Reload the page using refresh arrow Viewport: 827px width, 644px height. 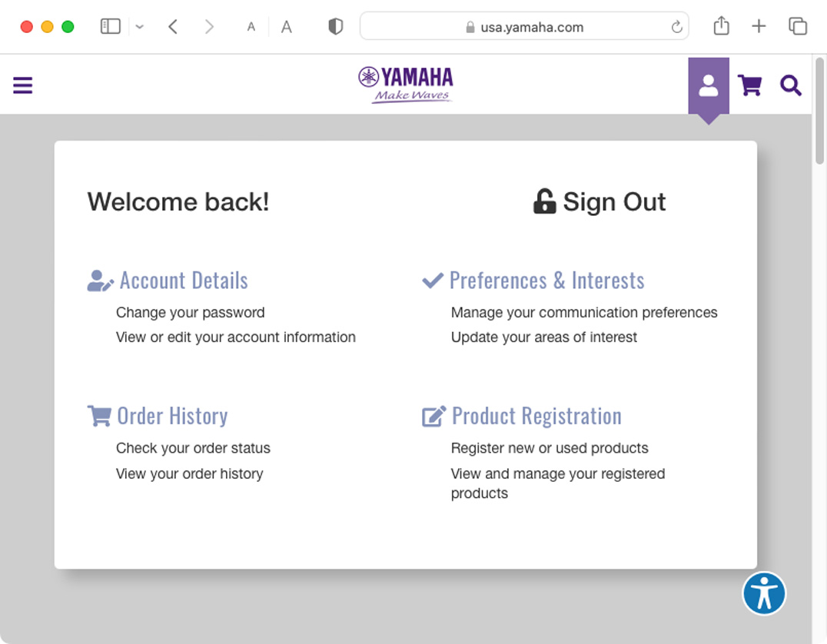pos(676,27)
